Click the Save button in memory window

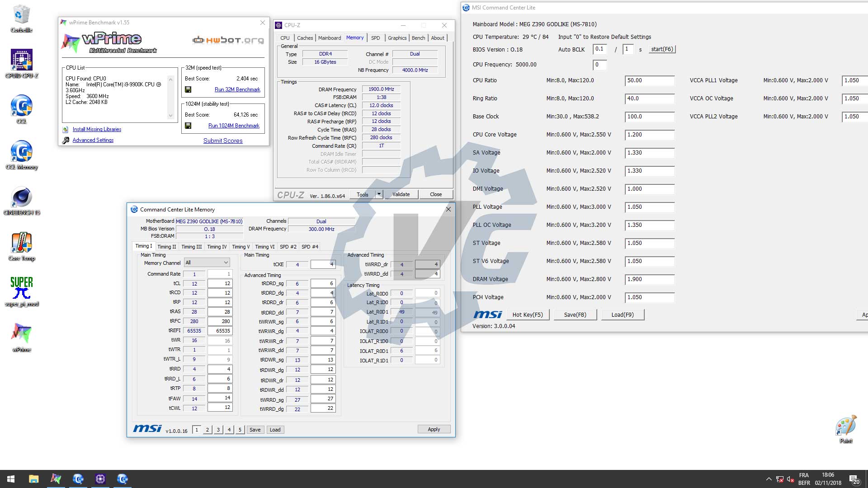[x=255, y=430]
